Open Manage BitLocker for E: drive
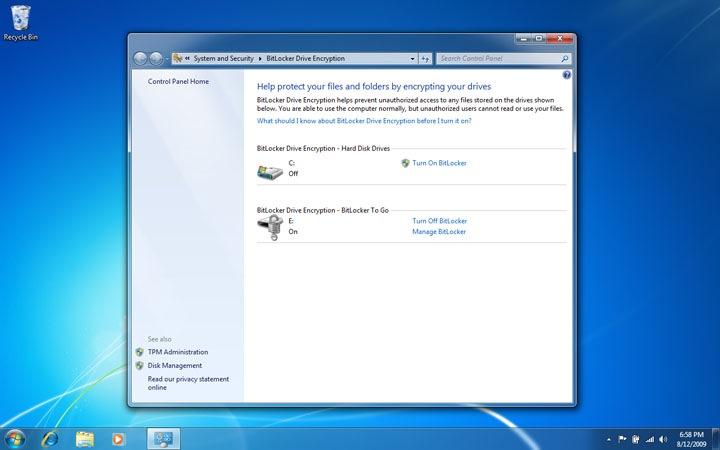 [439, 232]
